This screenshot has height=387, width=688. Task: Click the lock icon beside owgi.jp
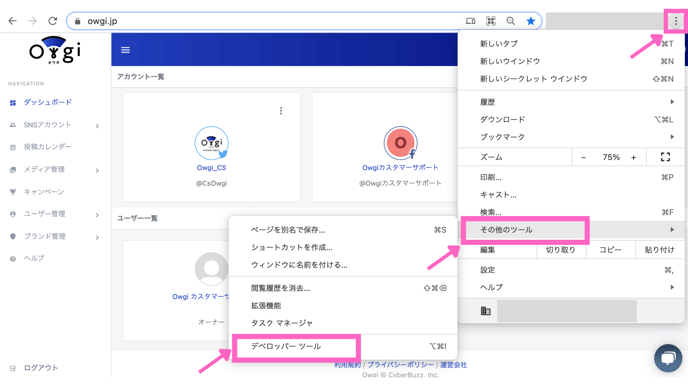tap(78, 21)
